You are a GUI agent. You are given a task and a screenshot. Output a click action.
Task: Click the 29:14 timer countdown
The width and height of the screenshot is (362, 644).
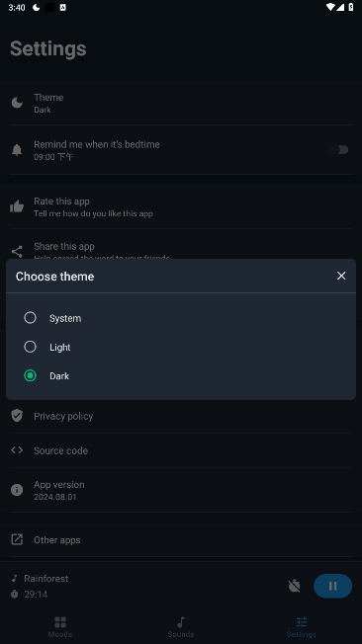[36, 595]
